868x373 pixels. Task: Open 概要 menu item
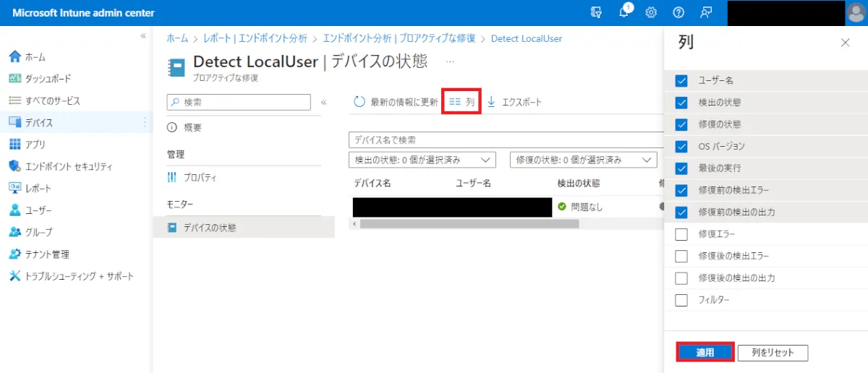[184, 127]
